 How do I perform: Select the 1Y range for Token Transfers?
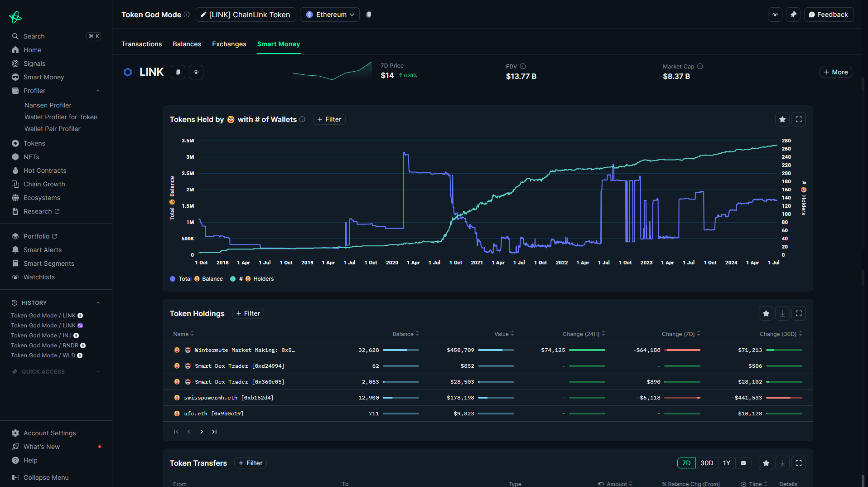[727, 463]
